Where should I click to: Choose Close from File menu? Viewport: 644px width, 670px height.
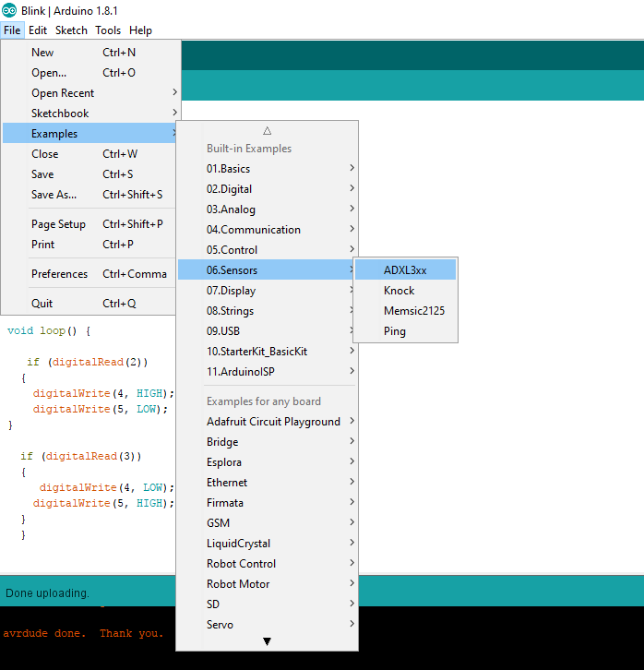point(89,154)
